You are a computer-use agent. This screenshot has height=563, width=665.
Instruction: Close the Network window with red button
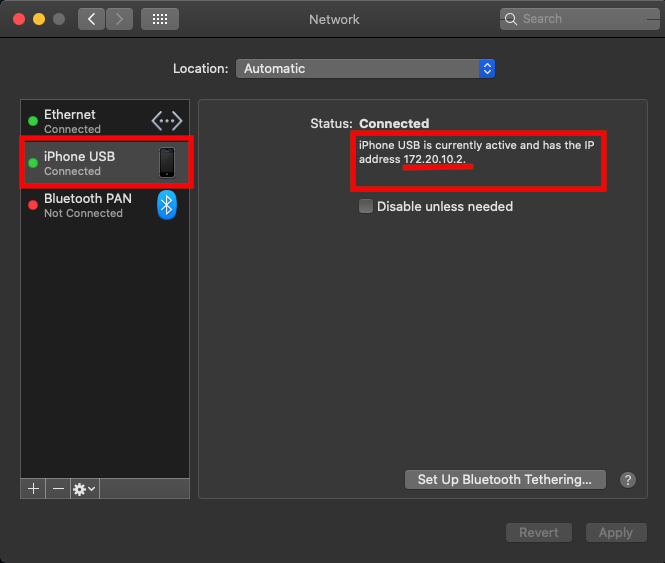point(19,19)
